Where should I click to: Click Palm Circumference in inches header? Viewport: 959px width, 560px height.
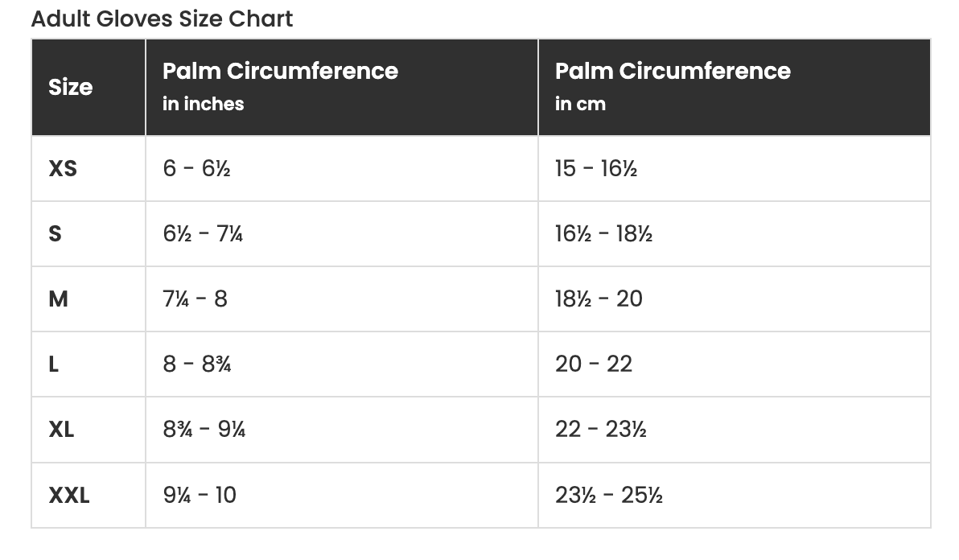280,86
